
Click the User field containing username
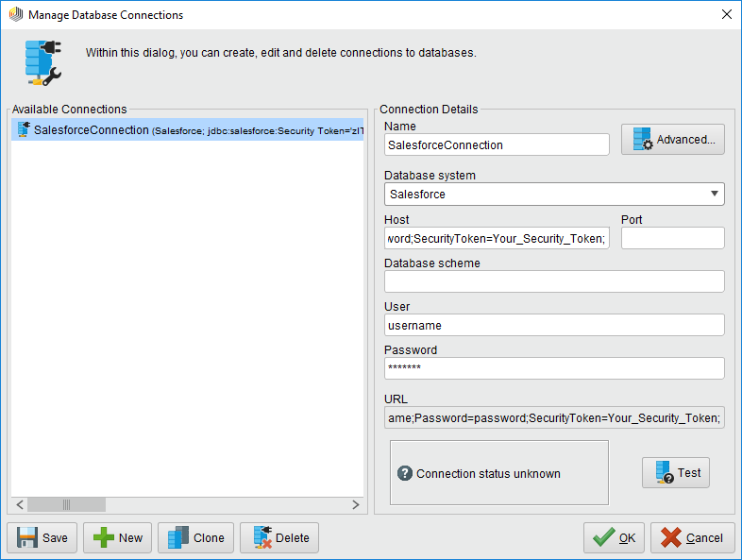tap(554, 325)
